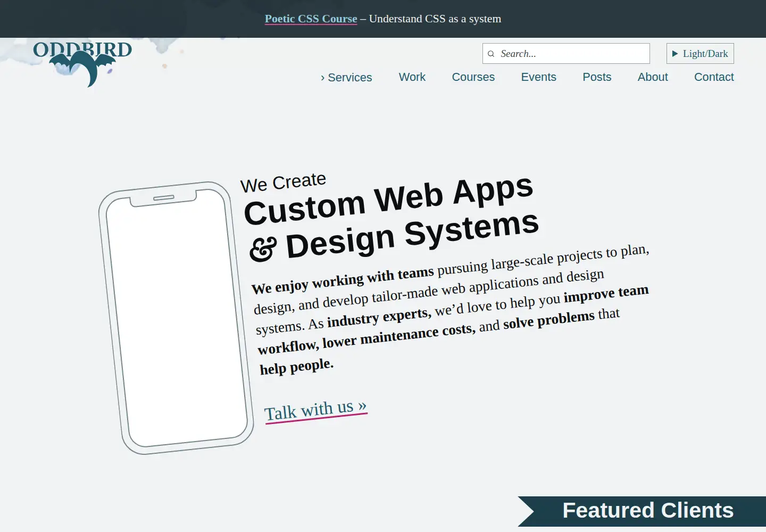Click the bold "We enjoy working with teams" text
Viewport: 766px width, 532px height.
(x=343, y=280)
